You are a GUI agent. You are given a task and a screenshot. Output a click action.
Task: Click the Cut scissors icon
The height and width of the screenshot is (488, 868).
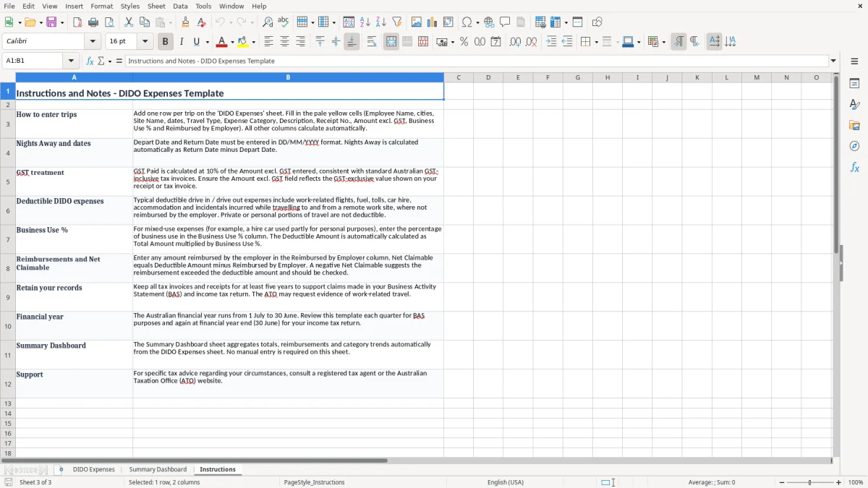pos(129,22)
